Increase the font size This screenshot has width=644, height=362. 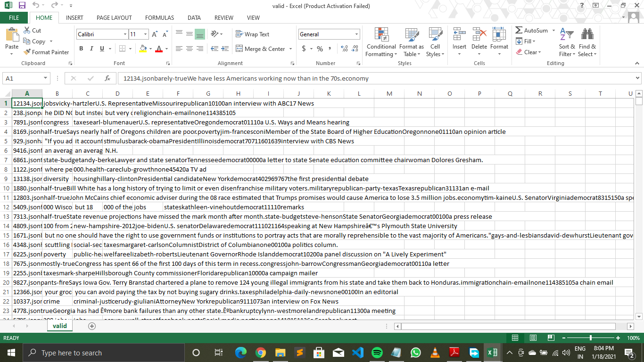155,34
